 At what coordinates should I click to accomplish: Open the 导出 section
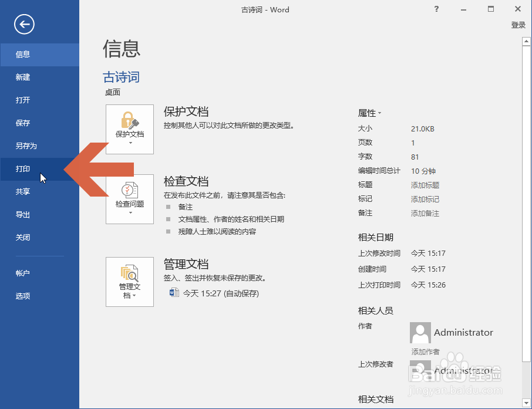(22, 214)
